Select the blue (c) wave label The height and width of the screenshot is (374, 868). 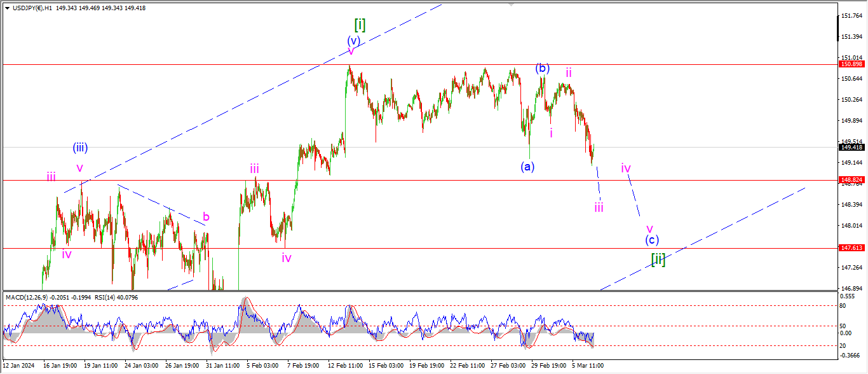652,240
